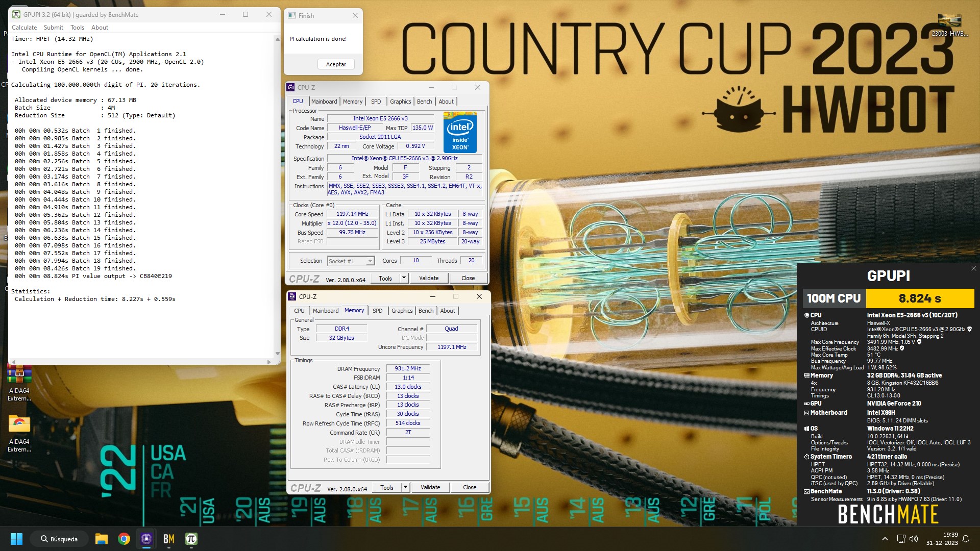The width and height of the screenshot is (980, 551).
Task: Switch to Memory tab in upper CPU-Z
Action: pyautogui.click(x=353, y=102)
